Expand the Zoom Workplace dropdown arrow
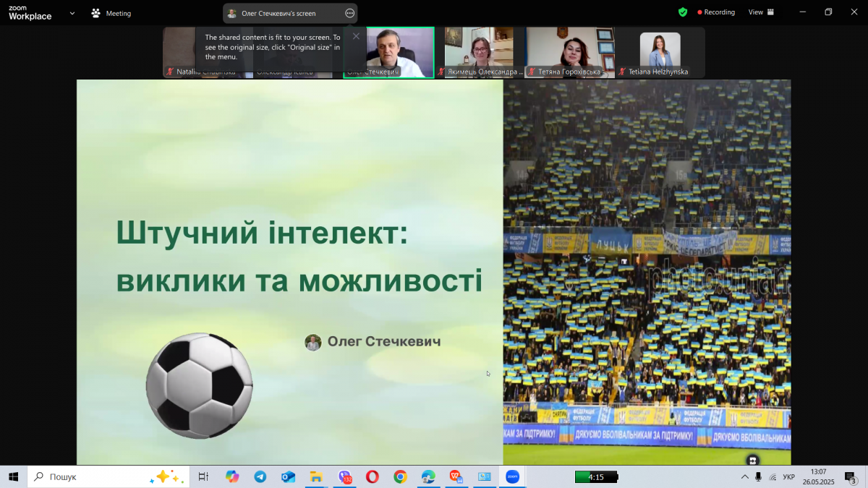Viewport: 868px width, 488px height. coord(72,13)
